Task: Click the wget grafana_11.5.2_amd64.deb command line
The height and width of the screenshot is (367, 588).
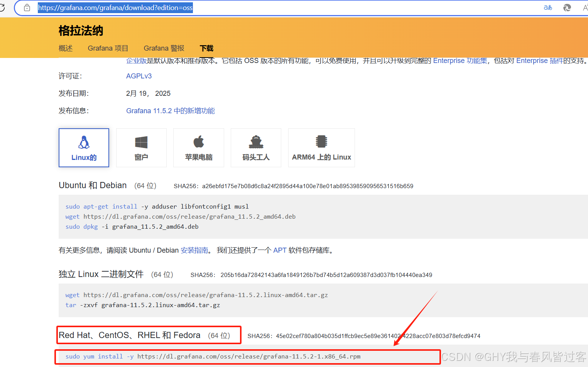Action: click(181, 217)
